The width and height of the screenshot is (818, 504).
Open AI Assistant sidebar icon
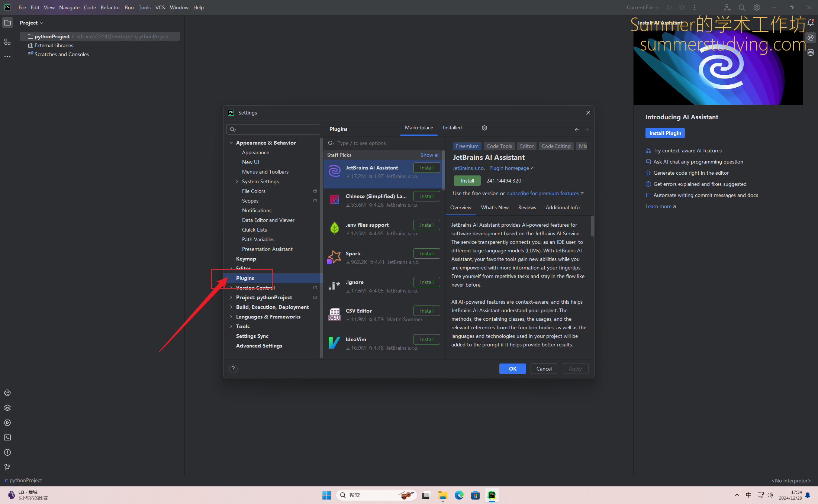pos(811,38)
